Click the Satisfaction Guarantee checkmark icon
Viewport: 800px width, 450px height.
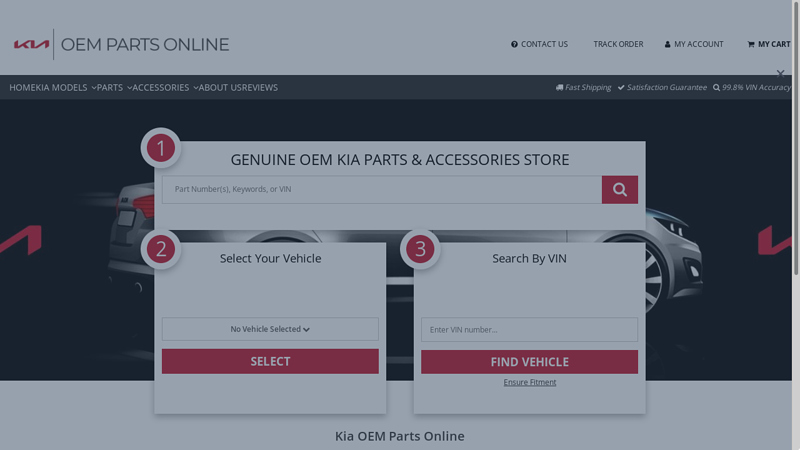pos(621,87)
